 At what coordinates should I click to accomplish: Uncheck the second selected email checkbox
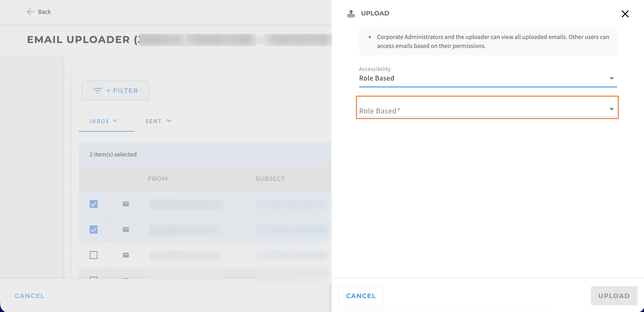click(93, 230)
